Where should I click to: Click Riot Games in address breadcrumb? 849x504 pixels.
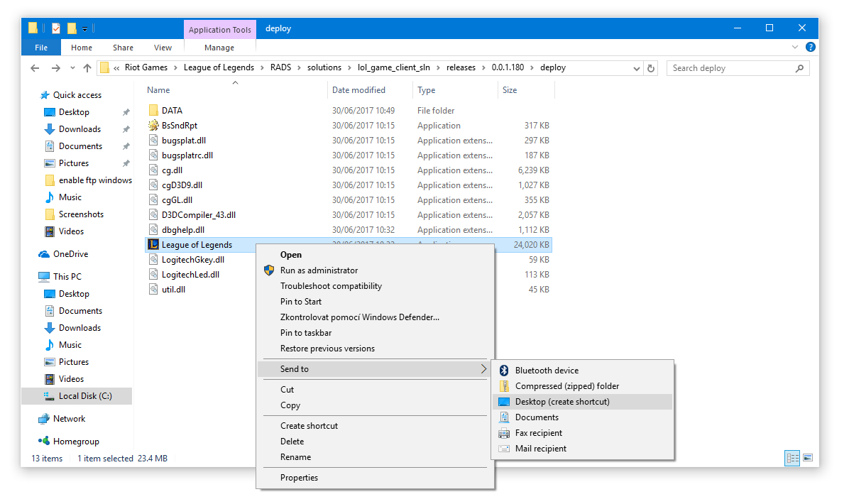[x=146, y=67]
